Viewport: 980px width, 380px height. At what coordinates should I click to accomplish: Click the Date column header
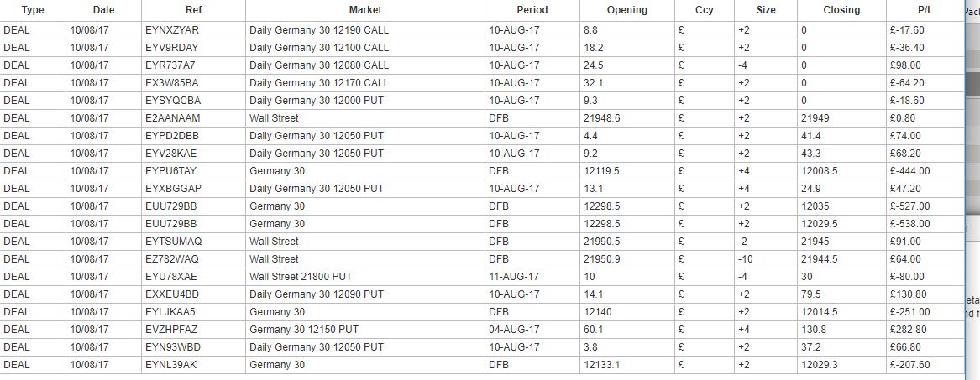[103, 10]
